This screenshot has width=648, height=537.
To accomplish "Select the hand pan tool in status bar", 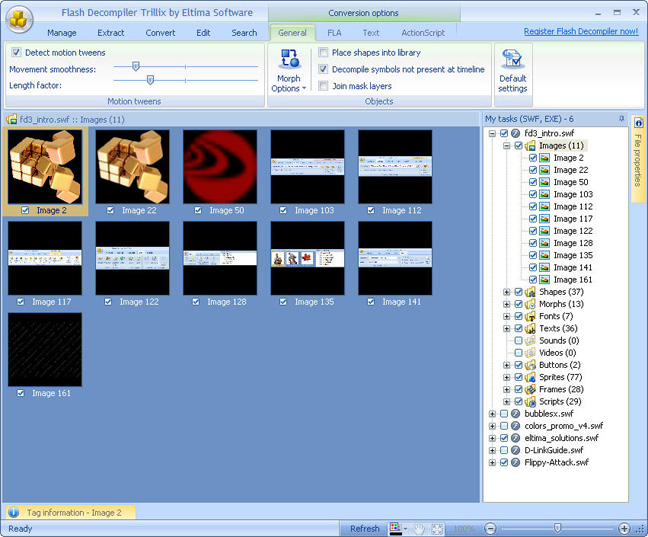I will click(419, 528).
